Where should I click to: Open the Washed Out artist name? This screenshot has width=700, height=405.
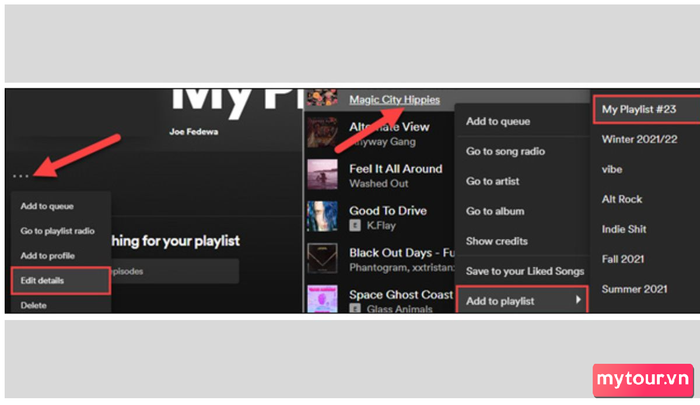(x=379, y=184)
